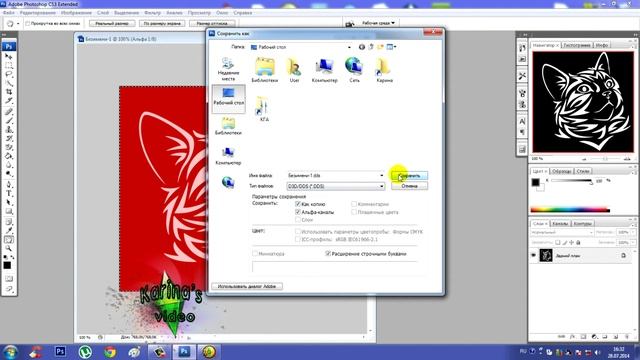Viewport: 640px width, 360px height.
Task: Select the Brush tool
Action: [x=9, y=121]
